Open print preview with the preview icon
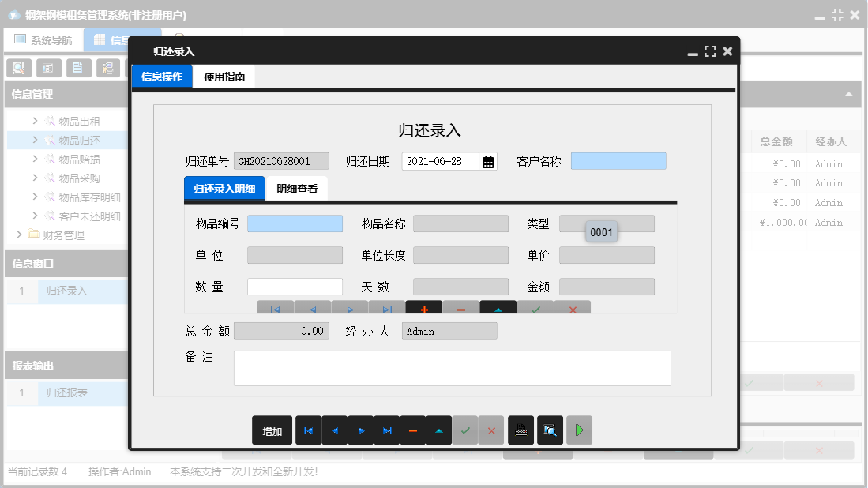The height and width of the screenshot is (488, 868). click(x=550, y=430)
